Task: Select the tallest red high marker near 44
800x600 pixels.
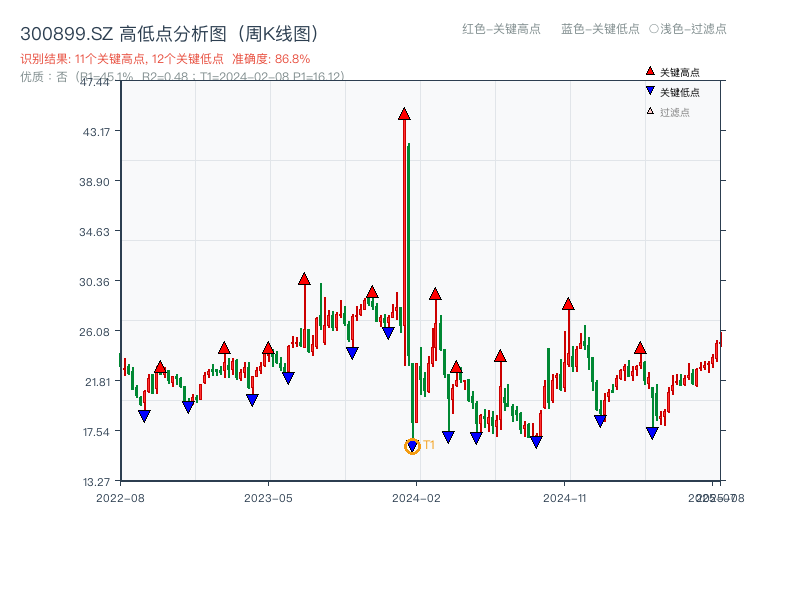Action: coord(404,114)
